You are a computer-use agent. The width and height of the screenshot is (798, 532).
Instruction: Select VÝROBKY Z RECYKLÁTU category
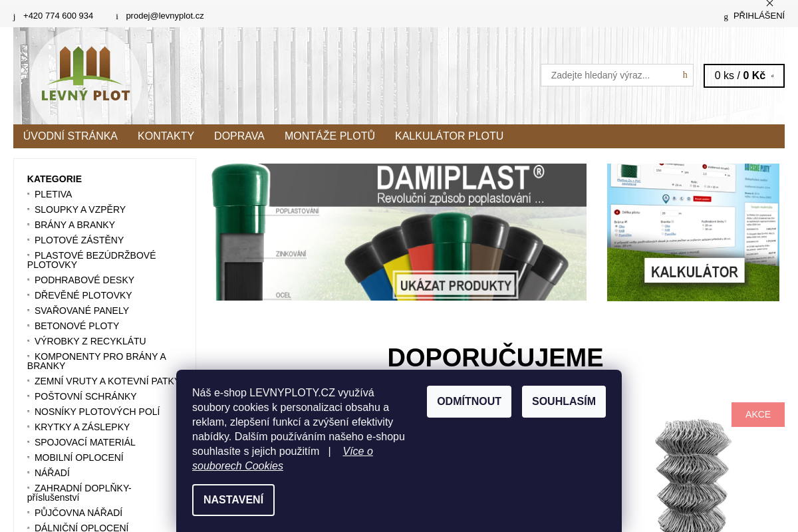pyautogui.click(x=90, y=341)
